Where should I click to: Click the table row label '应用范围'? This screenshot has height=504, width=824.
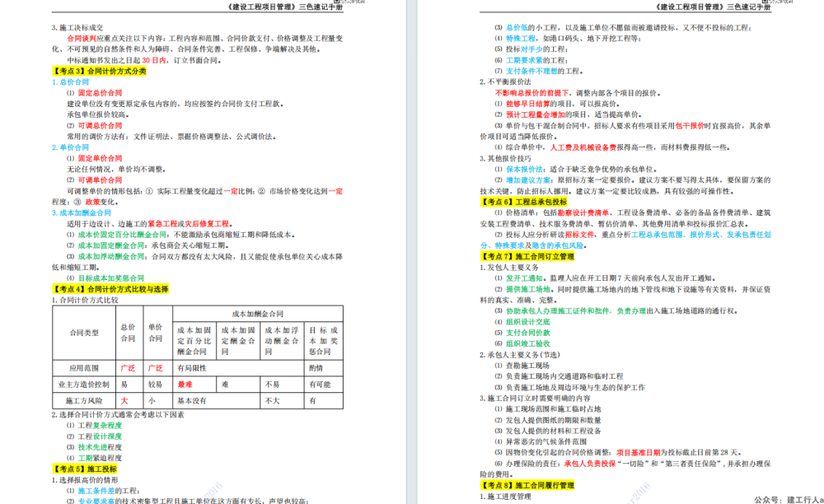84,368
